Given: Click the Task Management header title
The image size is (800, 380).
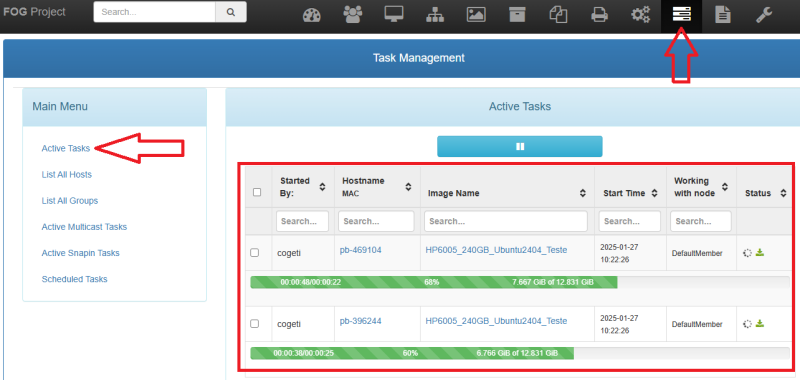Looking at the screenshot, I should (x=419, y=58).
